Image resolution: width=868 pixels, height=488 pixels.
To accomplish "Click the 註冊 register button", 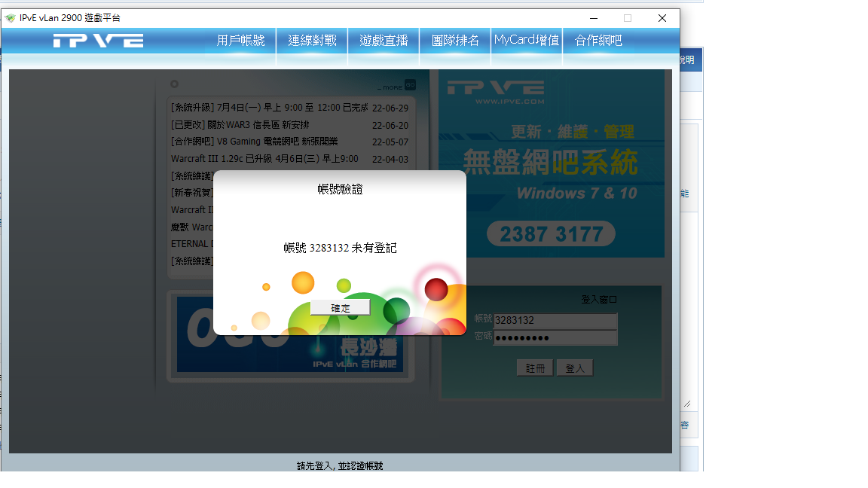I will point(535,368).
